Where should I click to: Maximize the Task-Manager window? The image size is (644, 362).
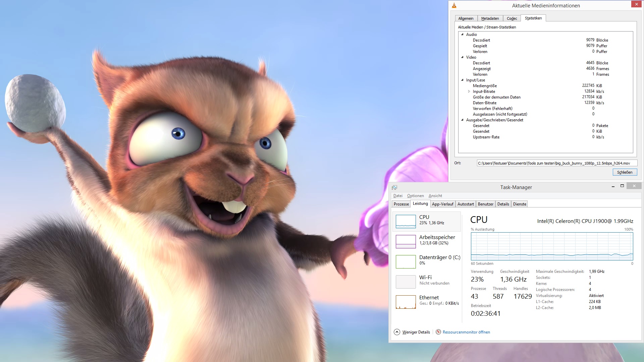(x=622, y=186)
